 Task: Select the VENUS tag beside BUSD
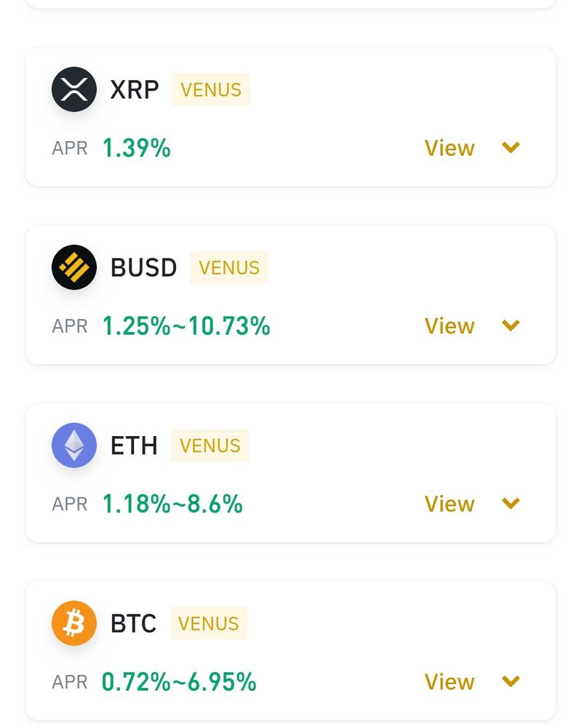coord(229,268)
